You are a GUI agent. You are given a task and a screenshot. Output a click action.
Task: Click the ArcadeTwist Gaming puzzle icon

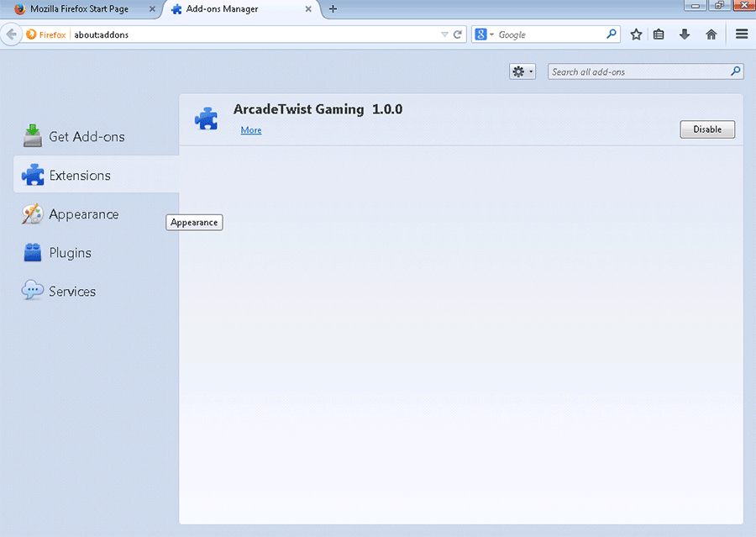click(206, 118)
